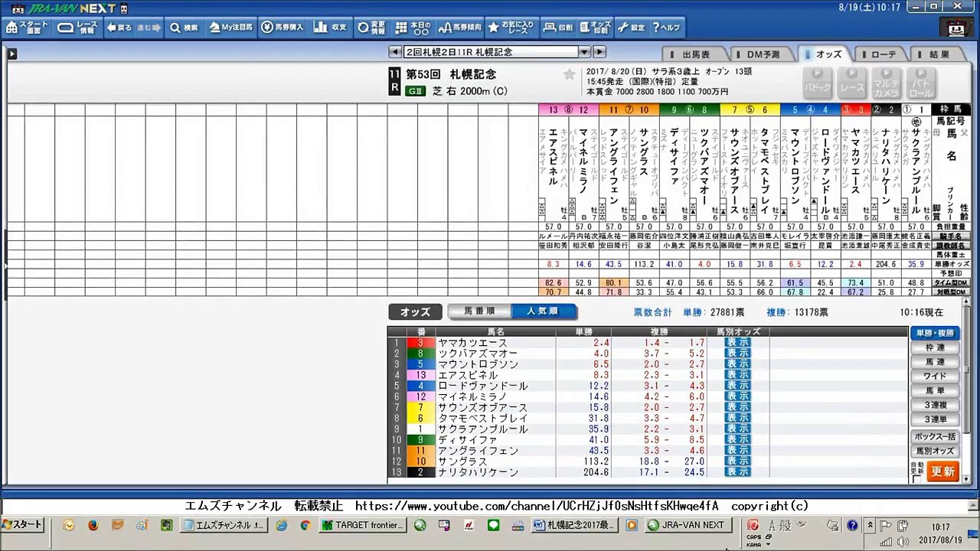Click JRA-VAN NEXT taskbar button
Screen dimensions: 980x551
[688, 525]
